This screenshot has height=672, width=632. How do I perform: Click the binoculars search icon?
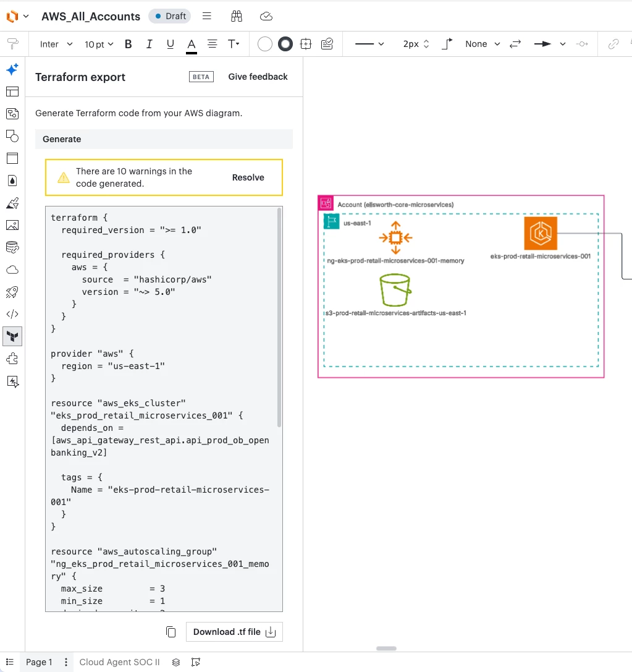[237, 16]
